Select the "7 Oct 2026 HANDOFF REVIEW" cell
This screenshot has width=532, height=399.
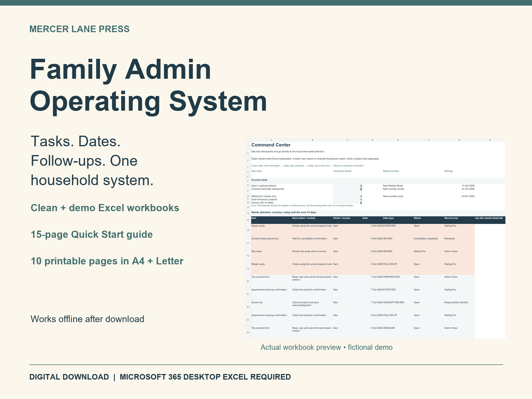pyautogui.click(x=388, y=302)
